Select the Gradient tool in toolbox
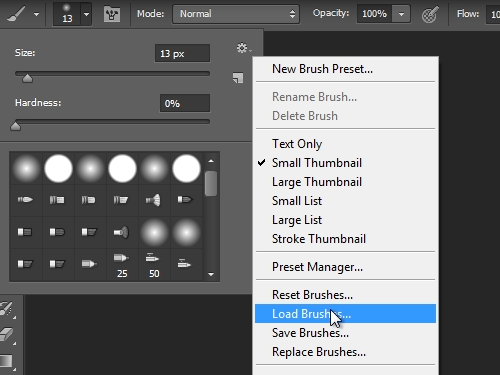This screenshot has height=375, width=500. (7, 361)
